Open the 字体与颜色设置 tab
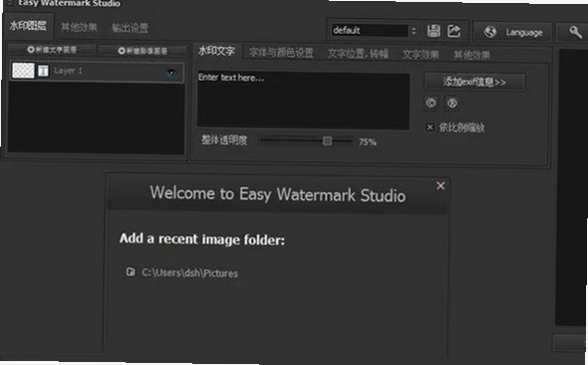The image size is (588, 365). [281, 53]
